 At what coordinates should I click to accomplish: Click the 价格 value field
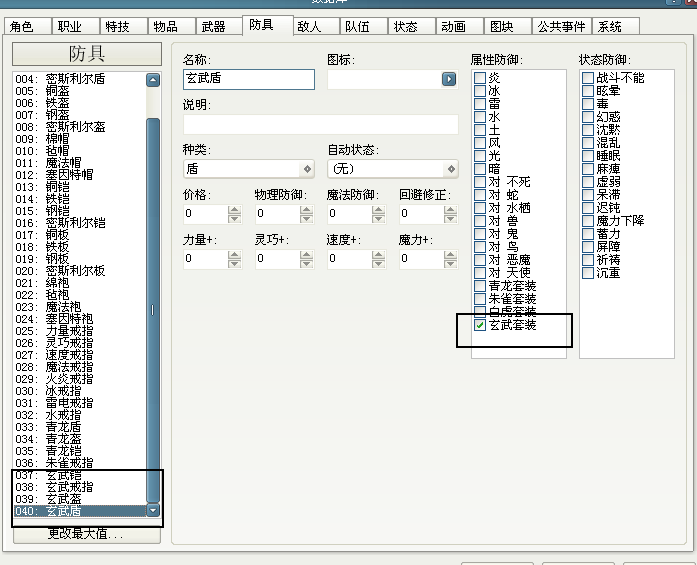[x=205, y=214]
